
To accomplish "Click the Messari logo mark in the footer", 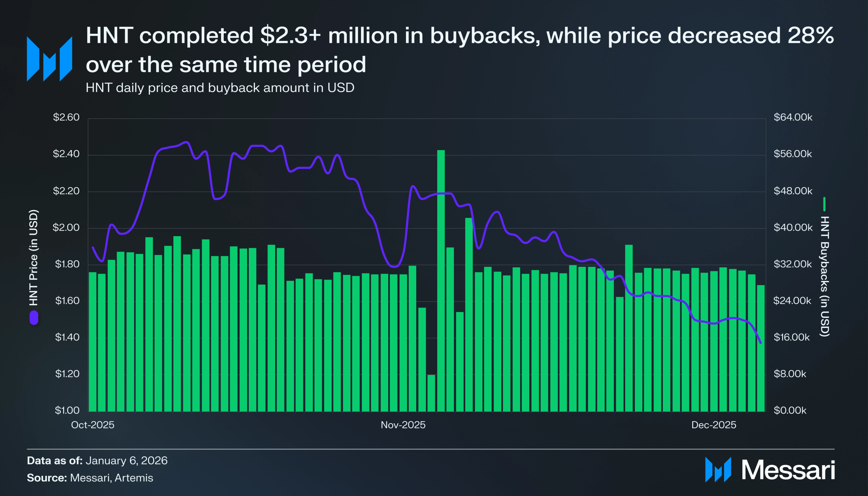I will tap(718, 470).
